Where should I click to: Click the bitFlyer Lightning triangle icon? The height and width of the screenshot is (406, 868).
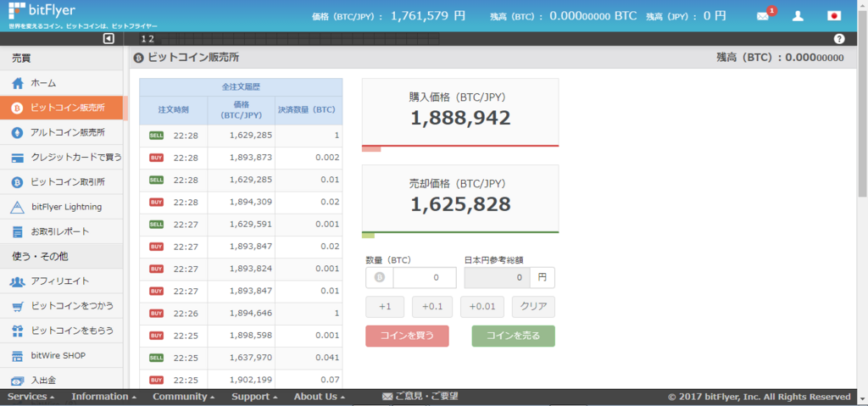click(x=18, y=207)
